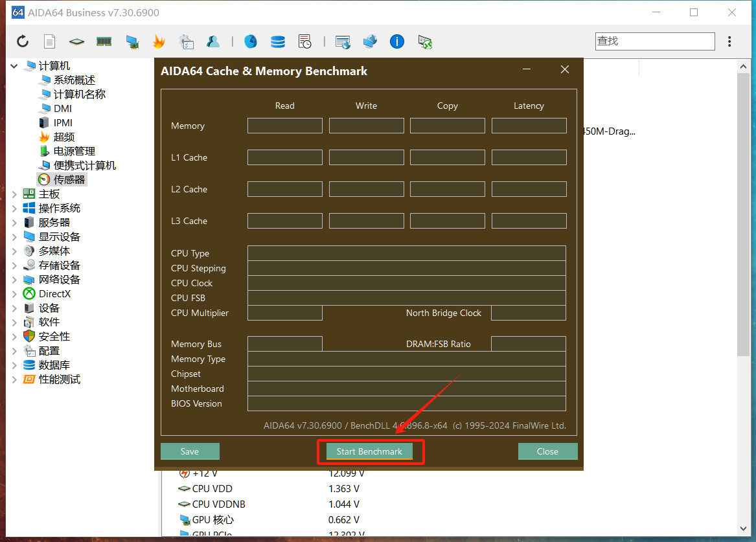Image resolution: width=756 pixels, height=542 pixels.
Task: Select DMI in the tree
Action: tap(63, 108)
